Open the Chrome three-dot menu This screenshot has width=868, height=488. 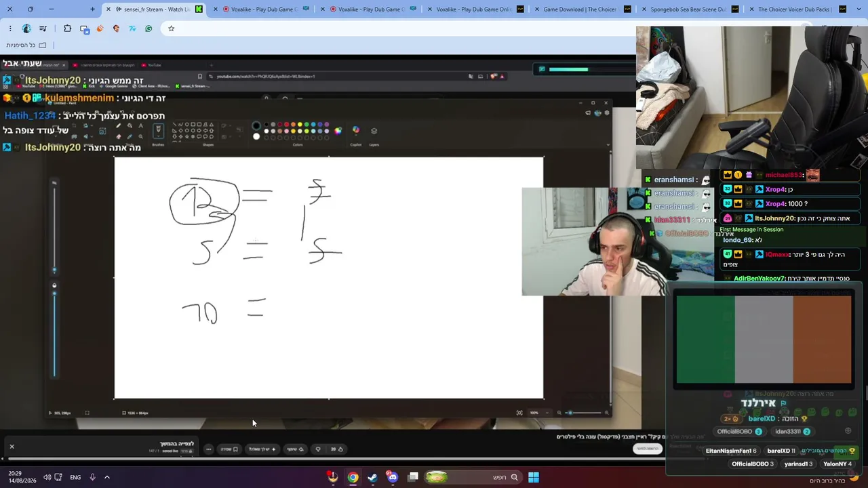10,28
